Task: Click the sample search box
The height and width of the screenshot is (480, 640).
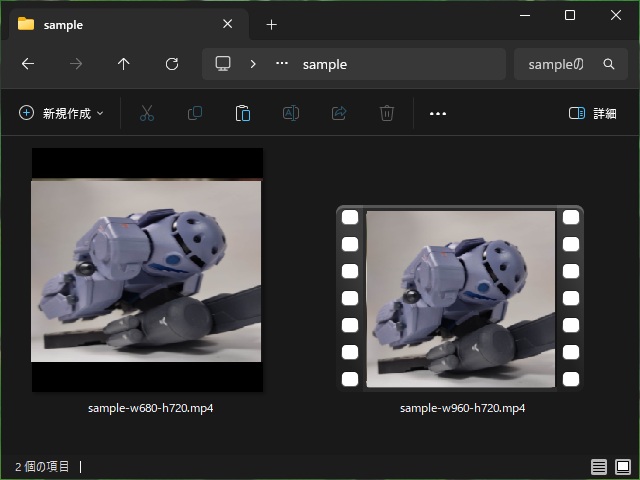Action: click(x=556, y=64)
